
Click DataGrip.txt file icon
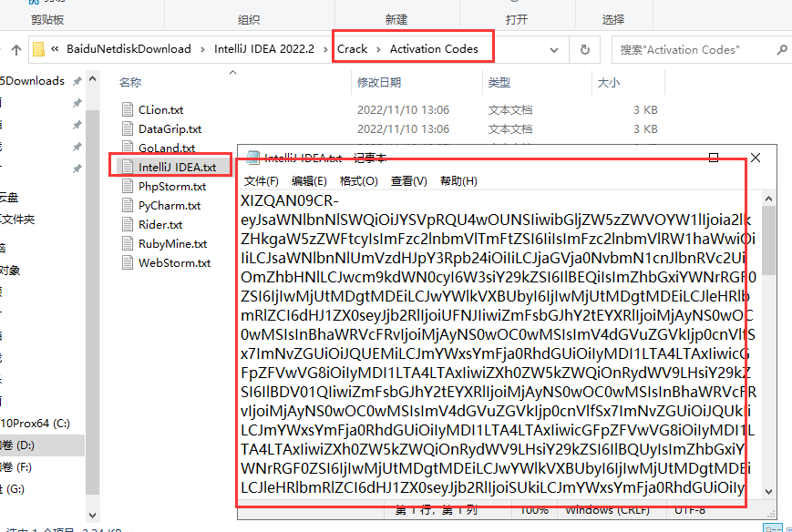128,128
